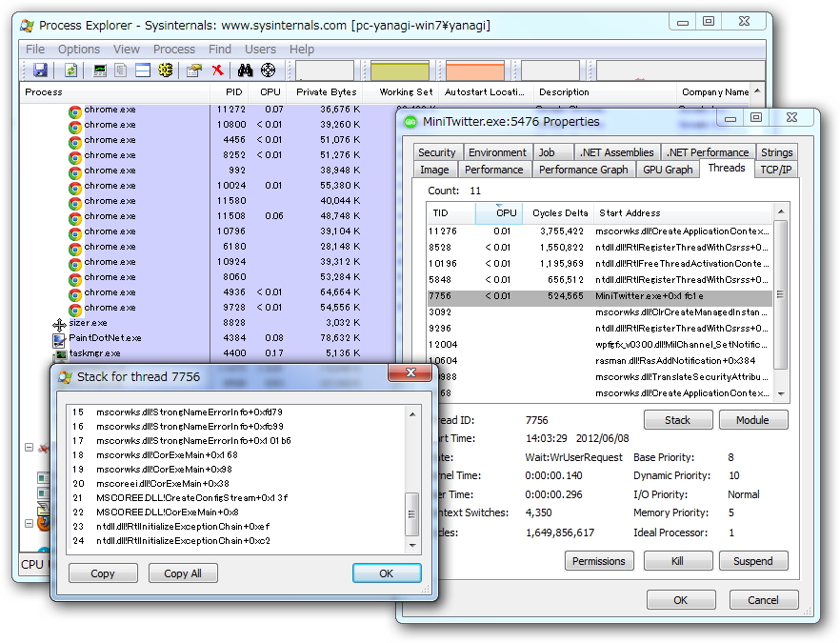Viewport: 840px width, 643px height.
Task: Click OK in MiniTwitter Properties dialog
Action: coord(681,600)
